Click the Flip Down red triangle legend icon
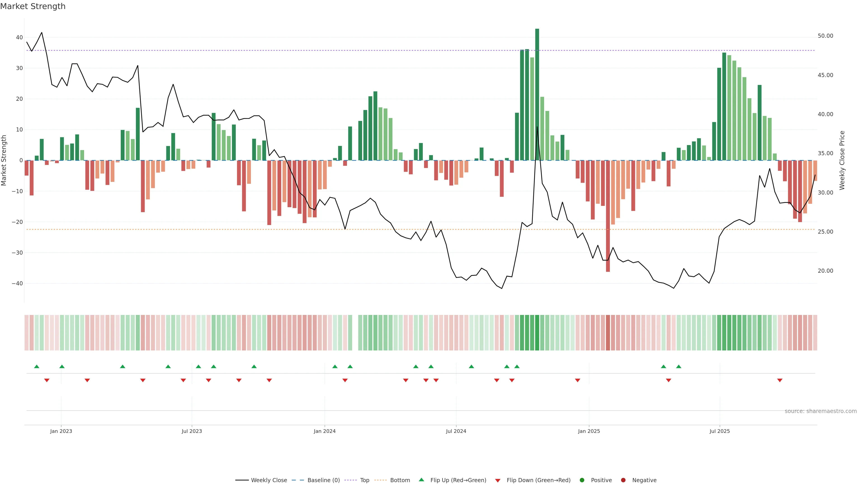 (498, 481)
